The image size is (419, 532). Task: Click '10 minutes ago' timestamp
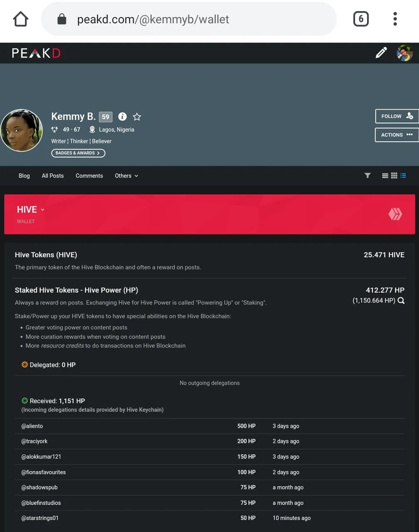(x=292, y=518)
